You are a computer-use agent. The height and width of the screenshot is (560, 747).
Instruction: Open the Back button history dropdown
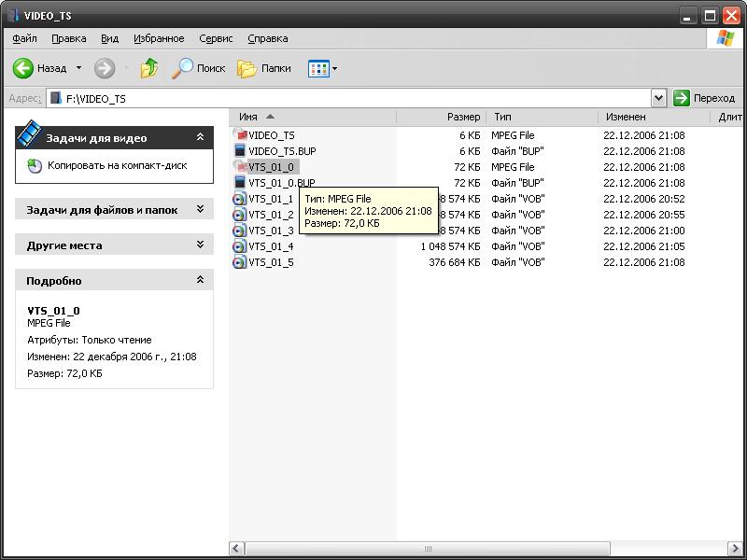pyautogui.click(x=78, y=68)
